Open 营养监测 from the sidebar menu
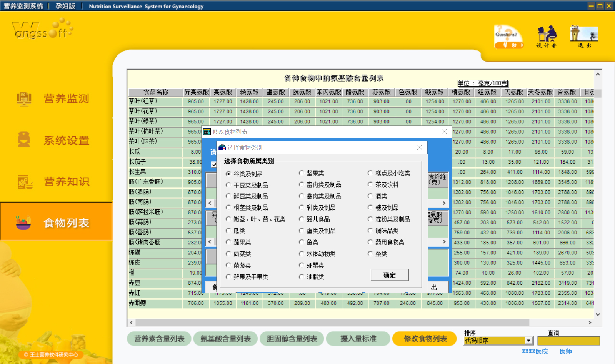Viewport: 615px width, 364px height. 66,99
